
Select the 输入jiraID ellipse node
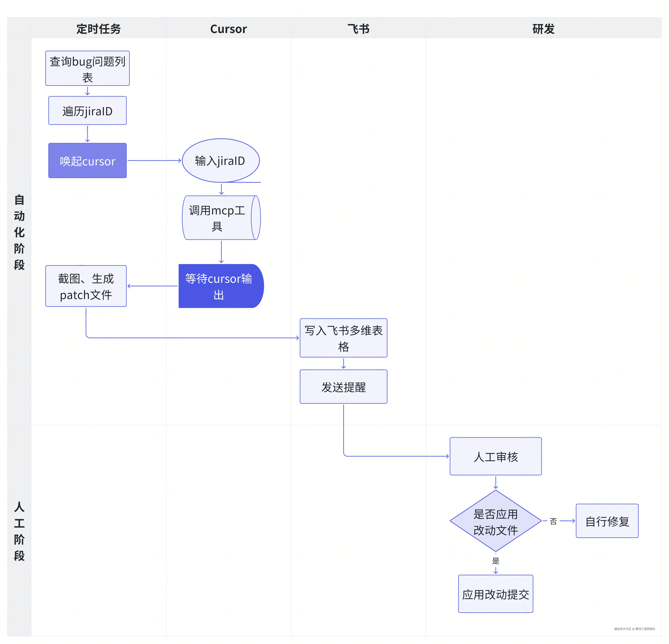pos(221,160)
